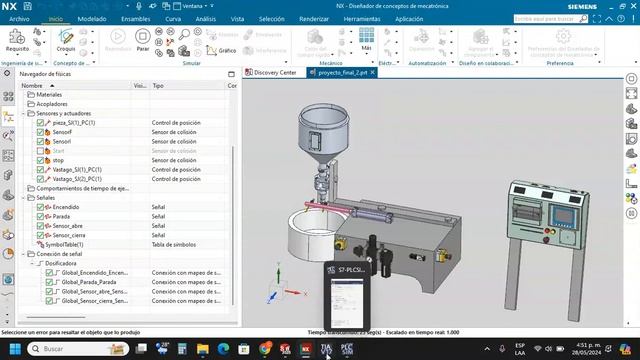This screenshot has height=360, width=640.
Task: Switch to the Discovery Center tab
Action: tap(271, 73)
